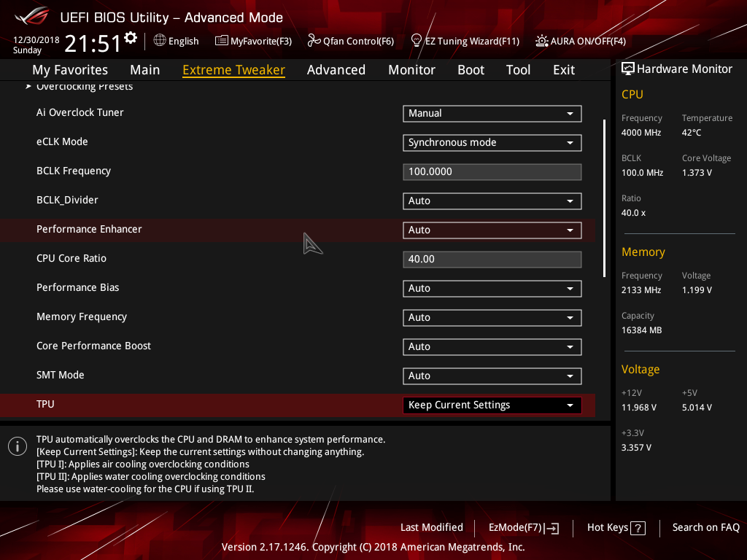Open the eCLK Mode dropdown
Image resolution: width=747 pixels, height=560 pixels.
tap(492, 142)
